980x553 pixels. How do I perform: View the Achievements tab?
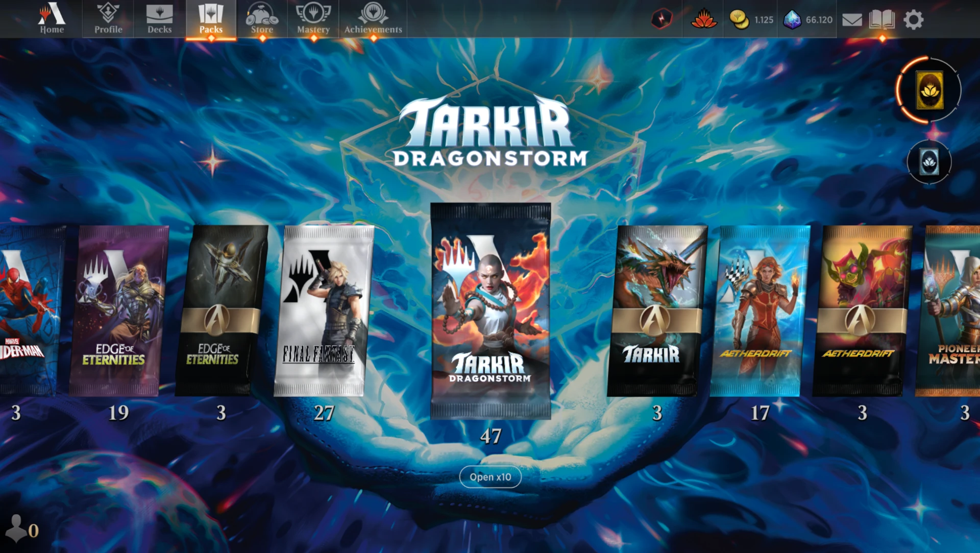[373, 19]
